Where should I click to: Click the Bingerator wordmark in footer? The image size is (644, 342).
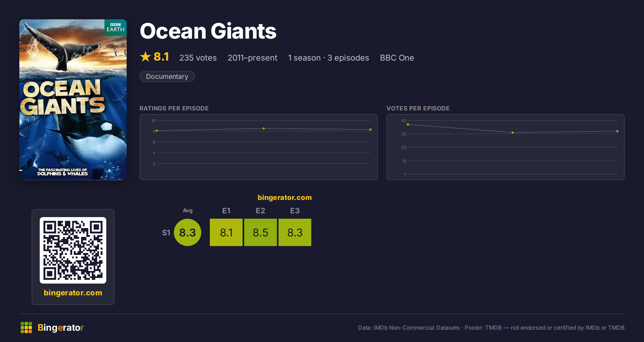click(61, 328)
